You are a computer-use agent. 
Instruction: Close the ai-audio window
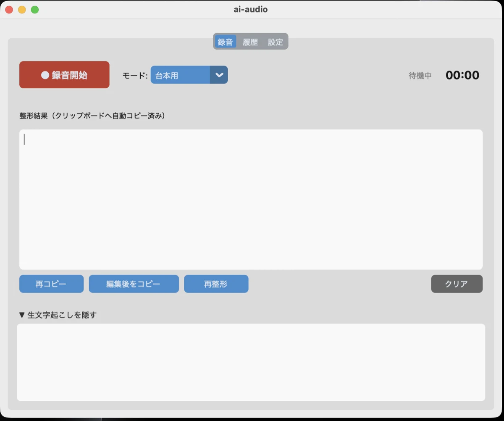coord(9,10)
